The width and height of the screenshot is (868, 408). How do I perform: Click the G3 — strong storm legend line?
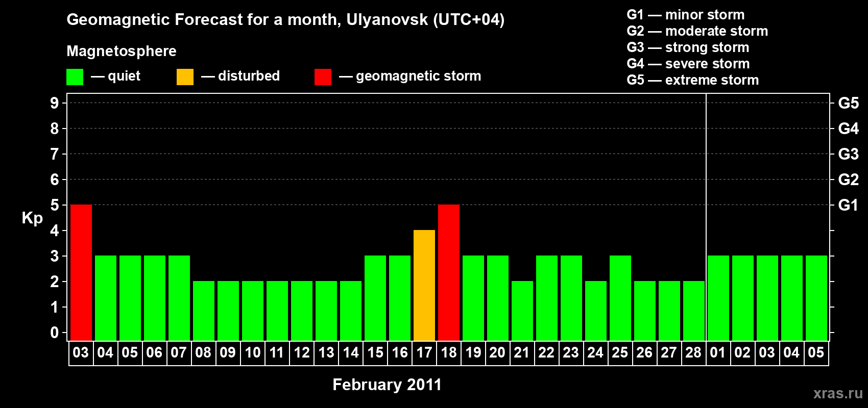[688, 47]
